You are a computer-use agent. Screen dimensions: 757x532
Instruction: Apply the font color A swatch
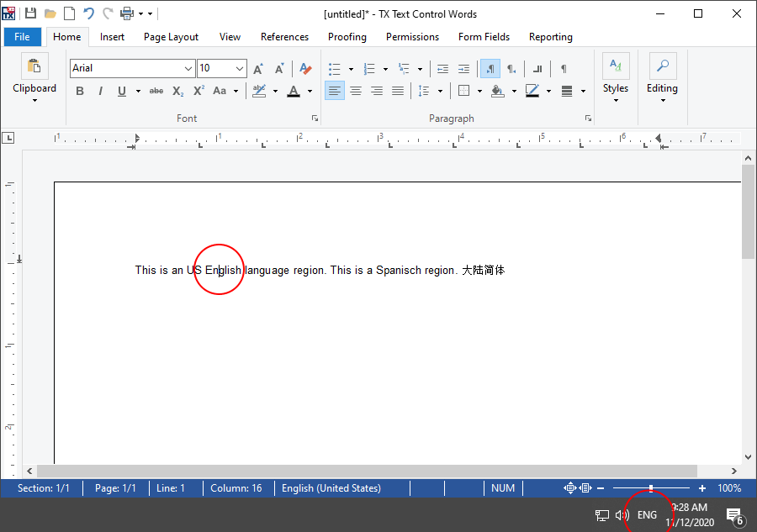click(x=294, y=91)
